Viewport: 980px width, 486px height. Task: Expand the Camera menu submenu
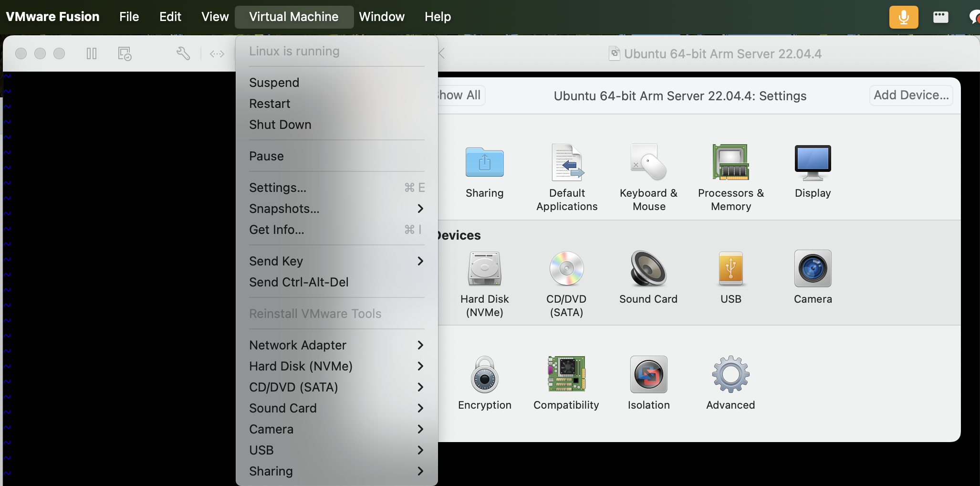pyautogui.click(x=336, y=429)
